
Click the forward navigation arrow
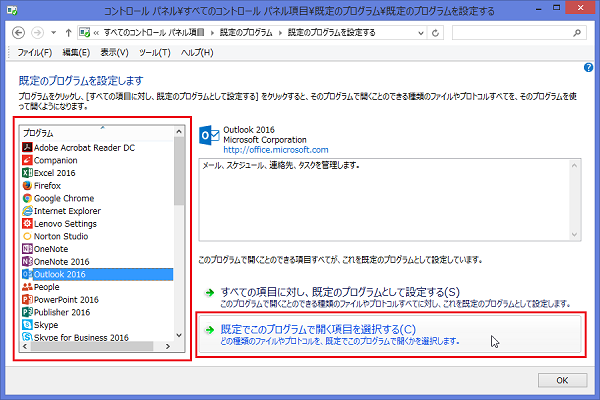(37, 33)
